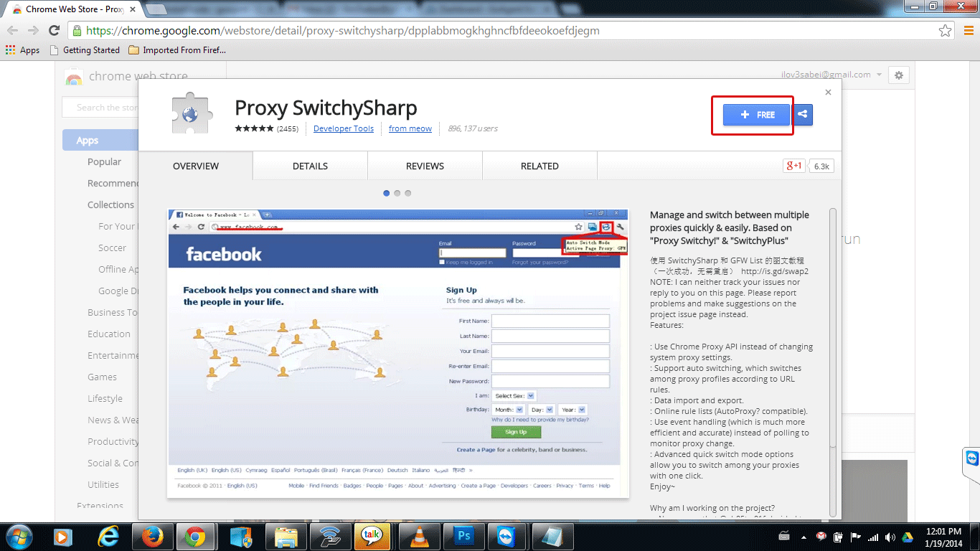Open the Imported From Firefox bookmarks folder
980x551 pixels.
[x=177, y=50]
